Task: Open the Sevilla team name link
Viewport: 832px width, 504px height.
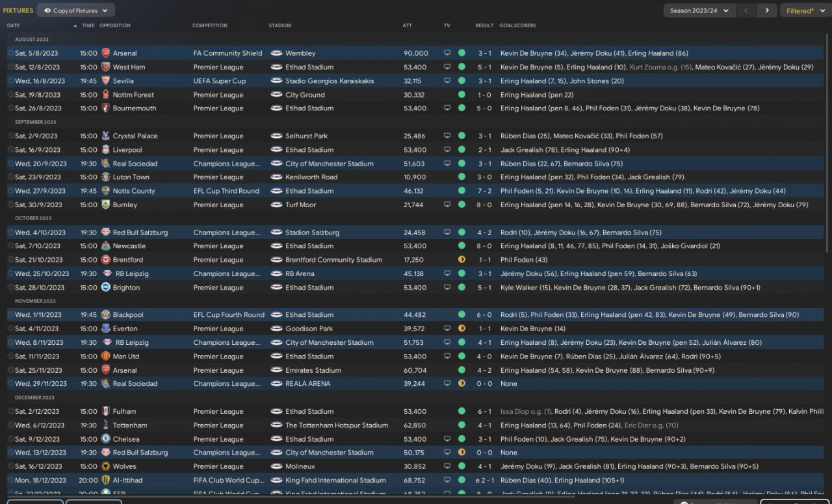Action: [x=123, y=81]
